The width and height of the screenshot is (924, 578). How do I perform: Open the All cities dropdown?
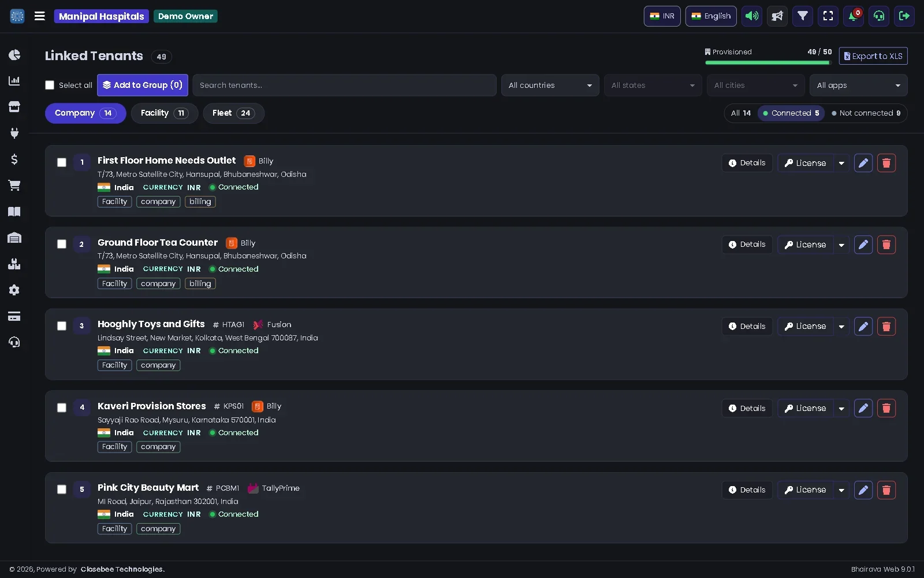click(755, 85)
